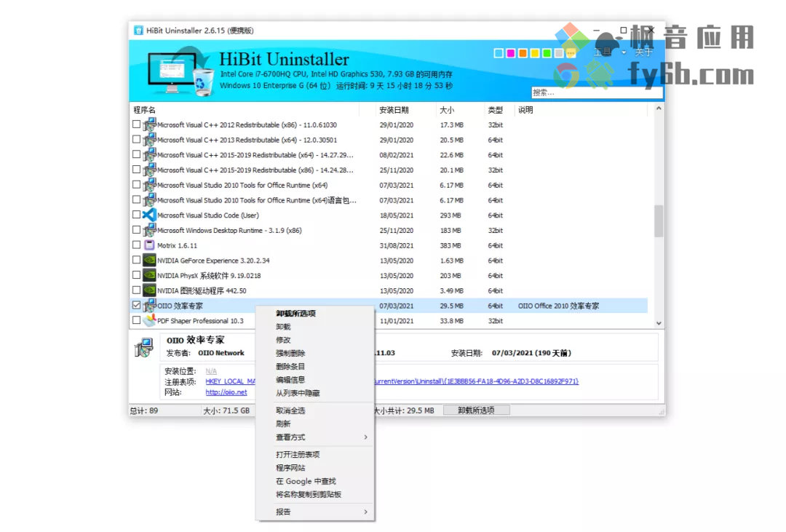Sort list by 说明 column header
786x532 pixels.
tap(525, 110)
